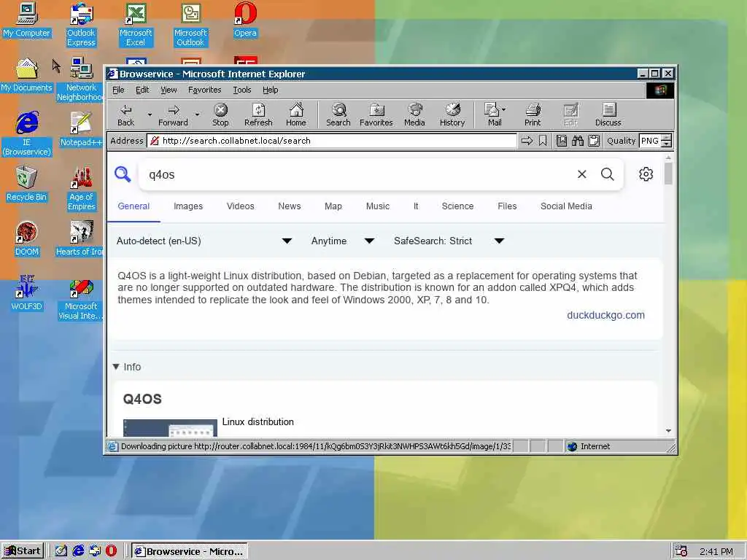747x560 pixels.
Task: Switch to the Social Media search tab
Action: pyautogui.click(x=566, y=206)
